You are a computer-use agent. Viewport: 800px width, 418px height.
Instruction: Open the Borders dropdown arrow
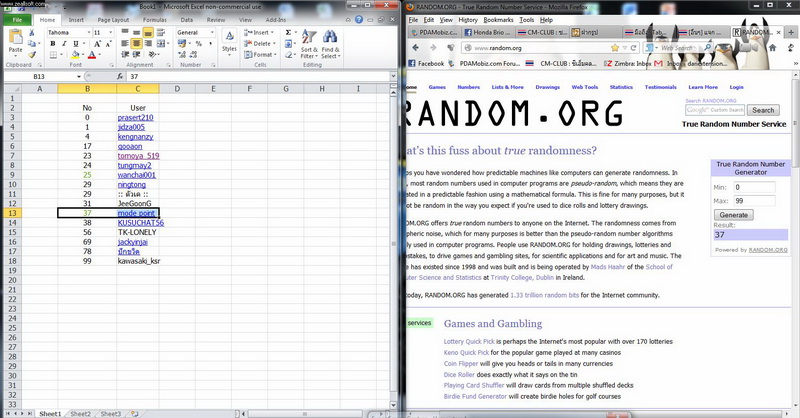click(62, 55)
